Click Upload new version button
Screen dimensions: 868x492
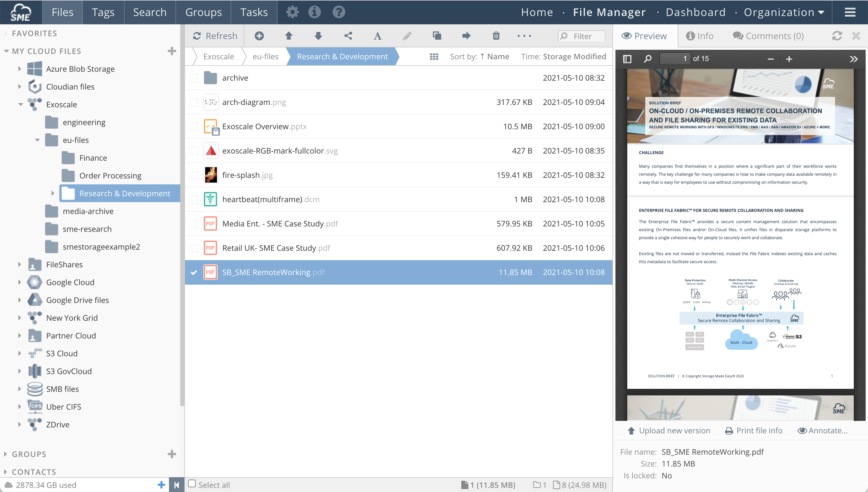pyautogui.click(x=669, y=430)
